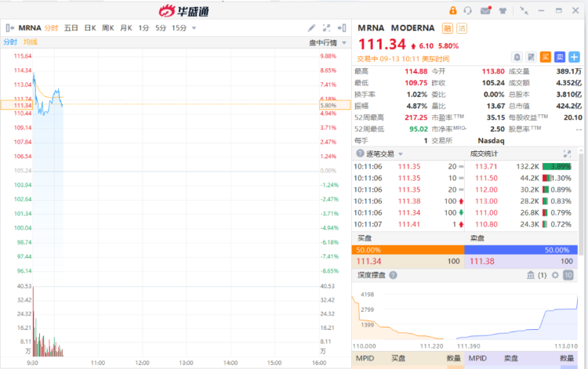Expand chart to fullscreen icon

click(327, 27)
